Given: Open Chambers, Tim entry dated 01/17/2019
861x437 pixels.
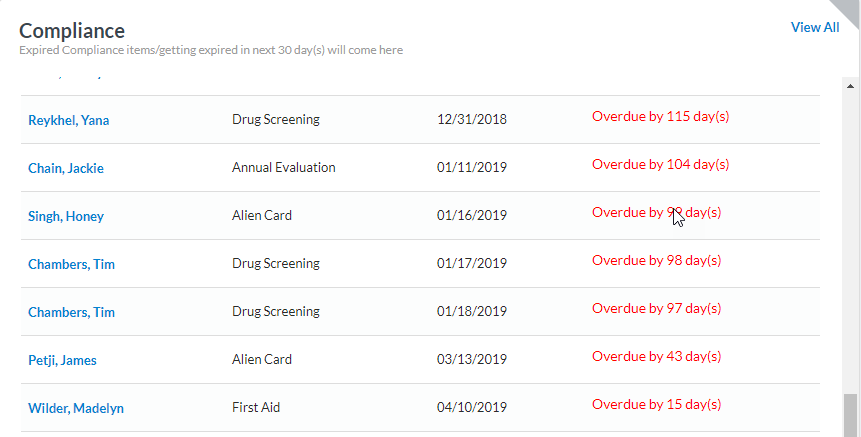Looking at the screenshot, I should tap(71, 264).
